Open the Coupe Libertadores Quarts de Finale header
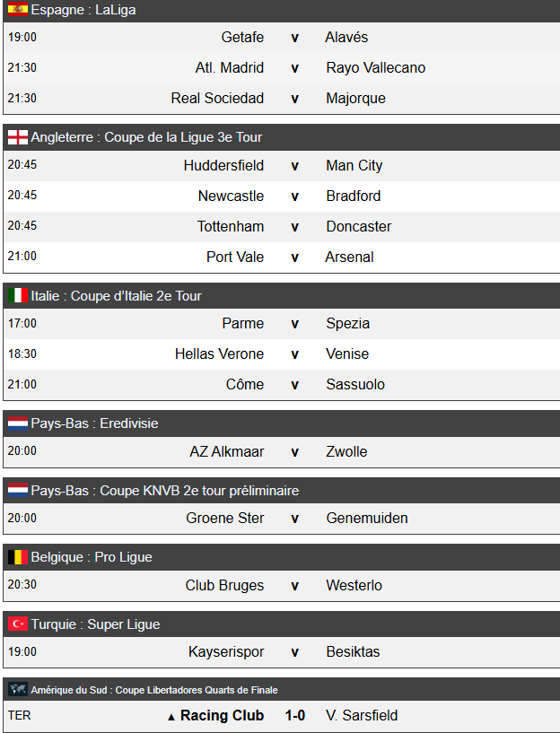The width and height of the screenshot is (560, 733). coord(154,690)
